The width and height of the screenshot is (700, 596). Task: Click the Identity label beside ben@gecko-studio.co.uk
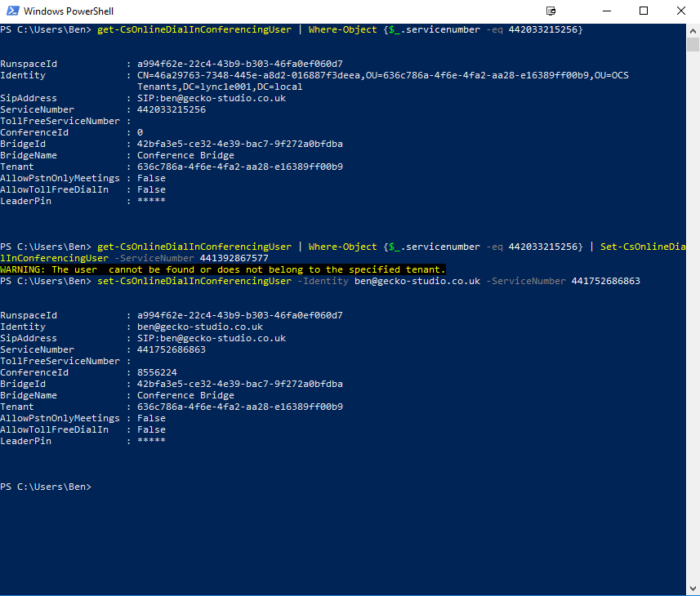tap(23, 327)
